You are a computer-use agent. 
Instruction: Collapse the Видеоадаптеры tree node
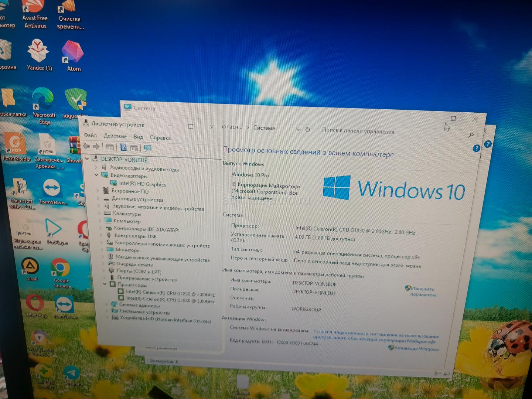97,175
